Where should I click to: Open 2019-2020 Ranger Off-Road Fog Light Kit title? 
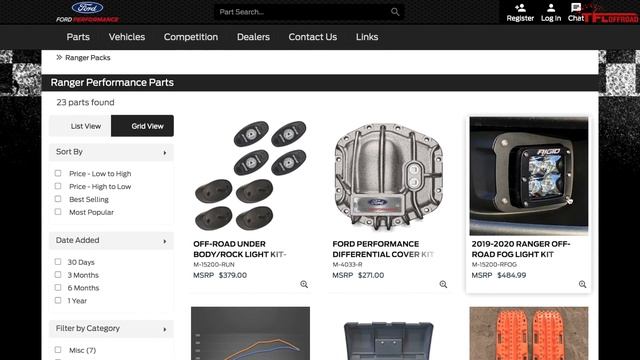tap(521, 249)
